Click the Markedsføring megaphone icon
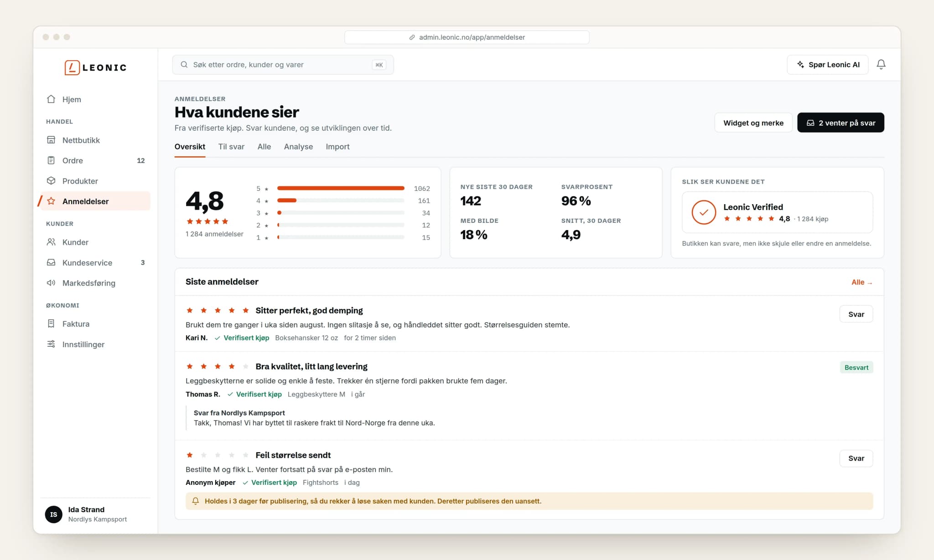 click(51, 283)
